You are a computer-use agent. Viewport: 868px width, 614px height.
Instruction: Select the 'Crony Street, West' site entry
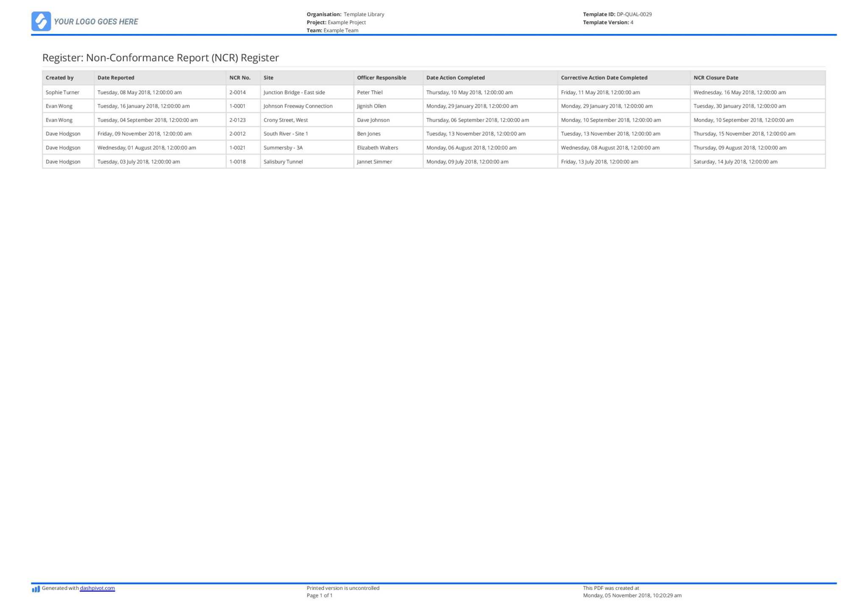point(286,120)
